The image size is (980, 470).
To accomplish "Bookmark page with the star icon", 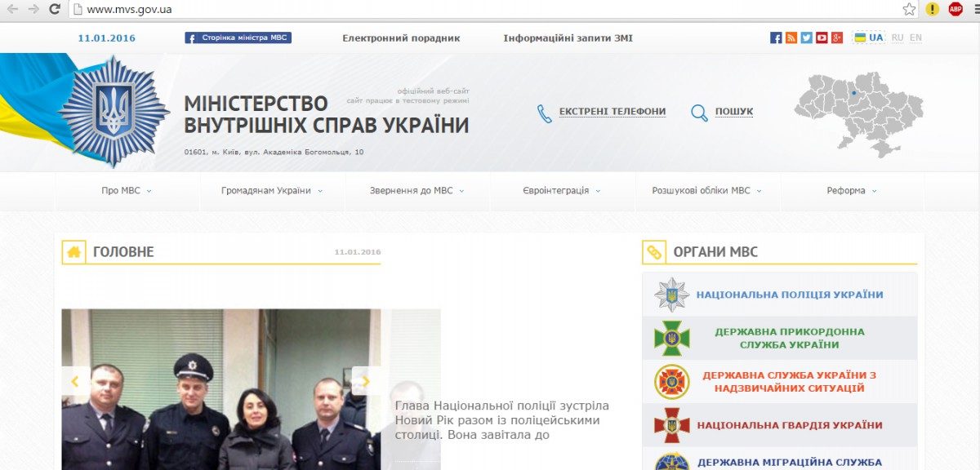I will [909, 9].
